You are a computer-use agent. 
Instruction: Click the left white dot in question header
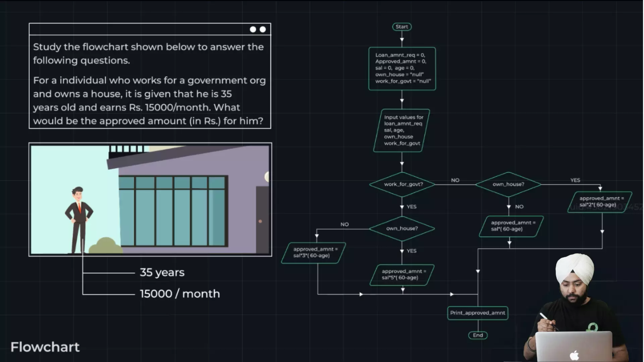(x=253, y=29)
